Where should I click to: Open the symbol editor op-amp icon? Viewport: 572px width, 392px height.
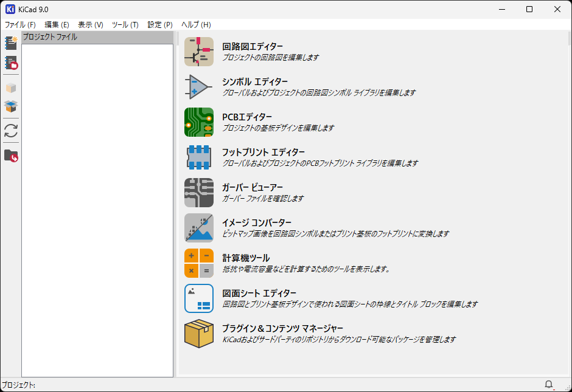[199, 87]
